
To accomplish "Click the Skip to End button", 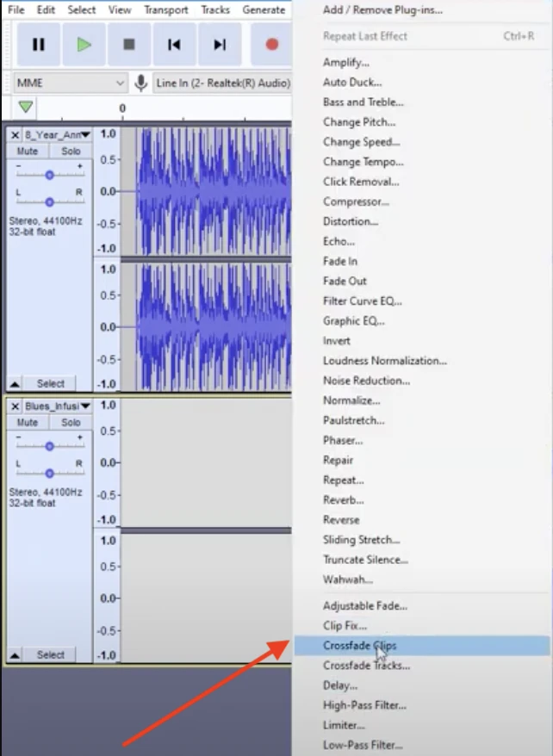I will point(220,45).
